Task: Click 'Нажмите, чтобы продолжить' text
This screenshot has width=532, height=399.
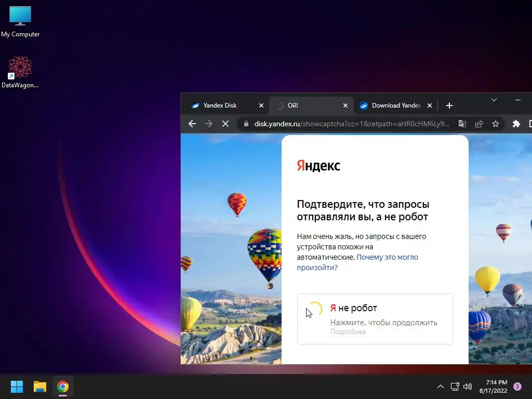Action: (x=383, y=323)
